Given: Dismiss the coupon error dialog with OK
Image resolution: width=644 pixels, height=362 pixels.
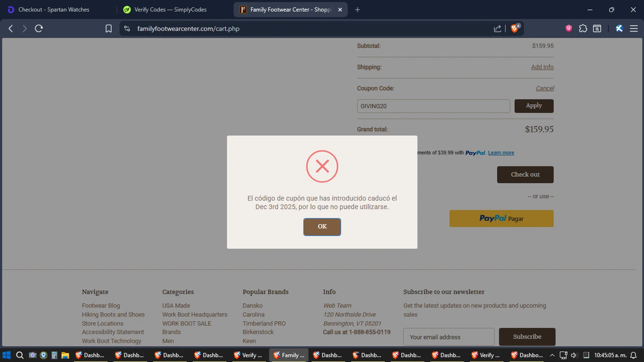Looking at the screenshot, I should tap(322, 227).
